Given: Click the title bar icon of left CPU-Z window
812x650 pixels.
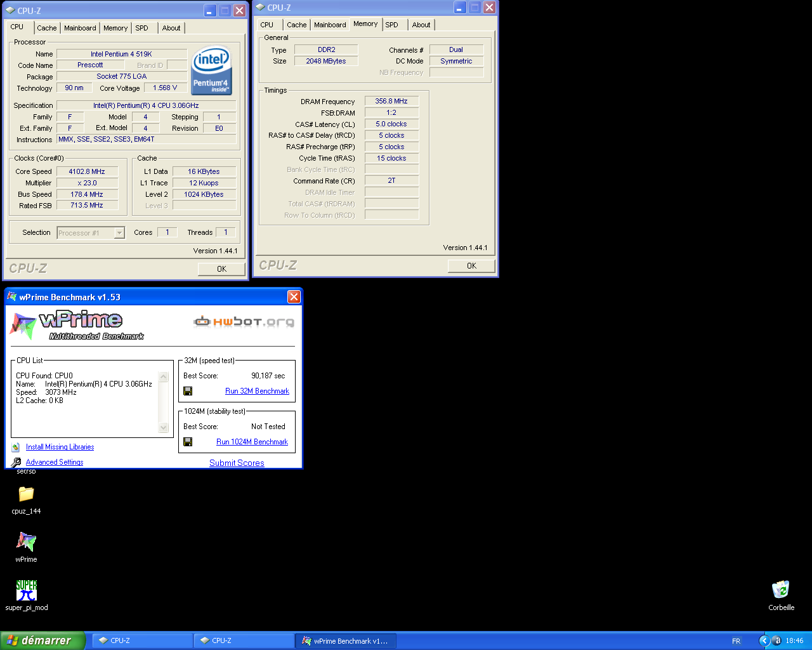Looking at the screenshot, I should click(x=10, y=10).
